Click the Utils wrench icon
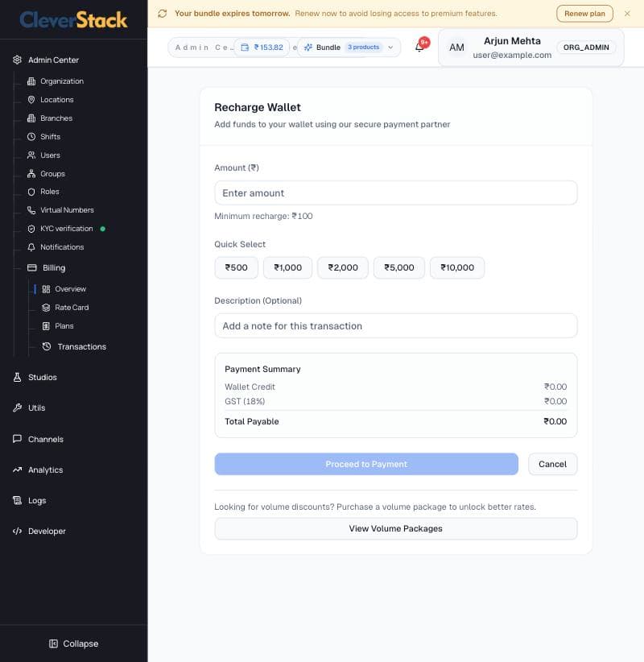 coord(17,408)
